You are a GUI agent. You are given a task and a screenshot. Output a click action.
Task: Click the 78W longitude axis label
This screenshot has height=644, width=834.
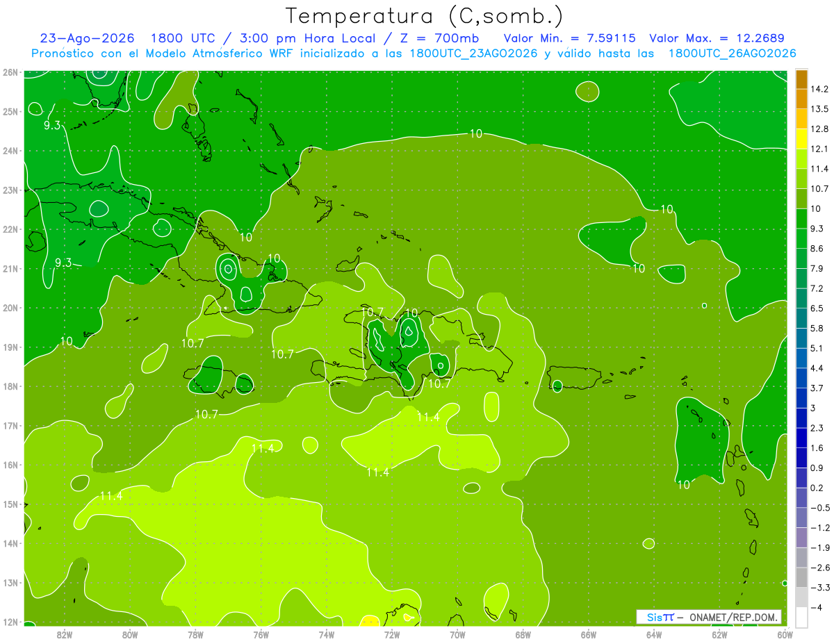coord(195,634)
